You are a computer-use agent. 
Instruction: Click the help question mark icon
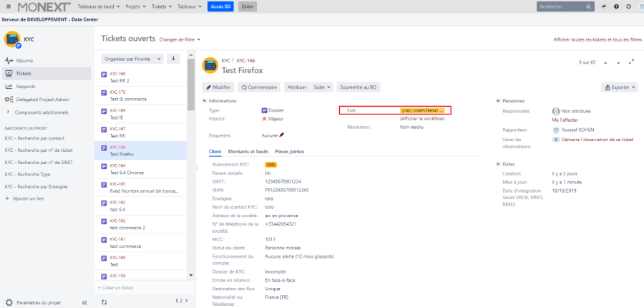(x=616, y=6)
